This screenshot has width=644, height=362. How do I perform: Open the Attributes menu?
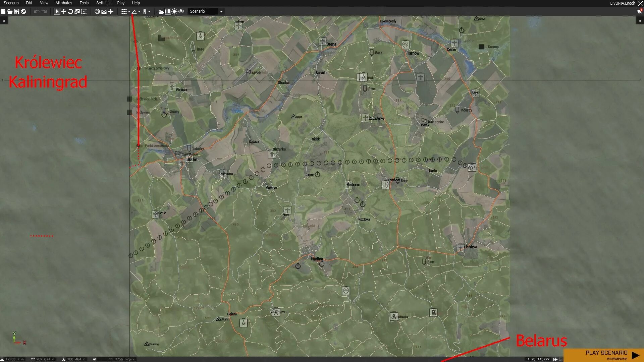tap(64, 3)
